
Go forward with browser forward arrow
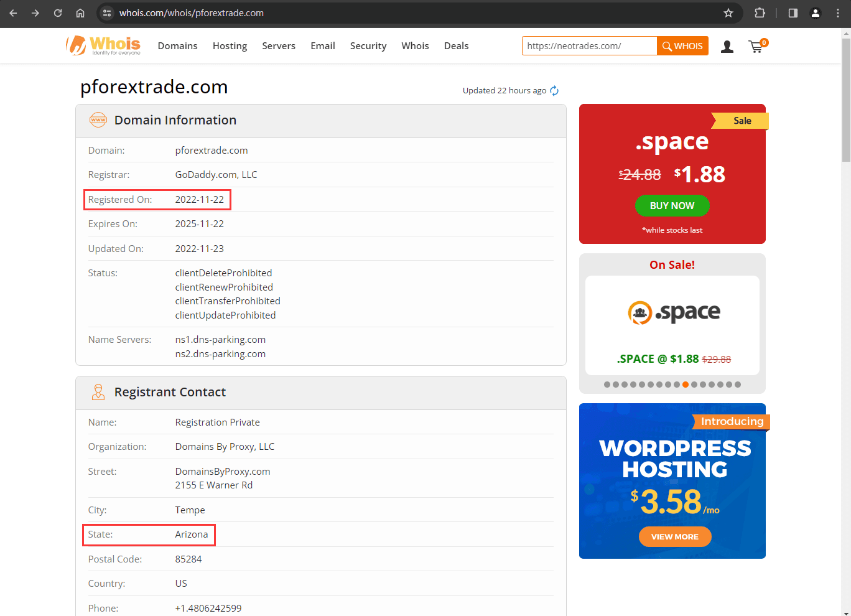point(35,13)
